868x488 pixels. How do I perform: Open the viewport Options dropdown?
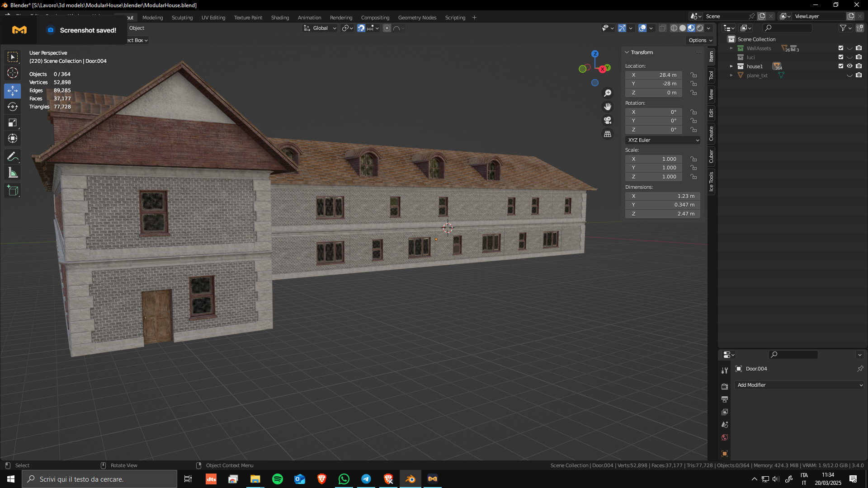coord(700,40)
